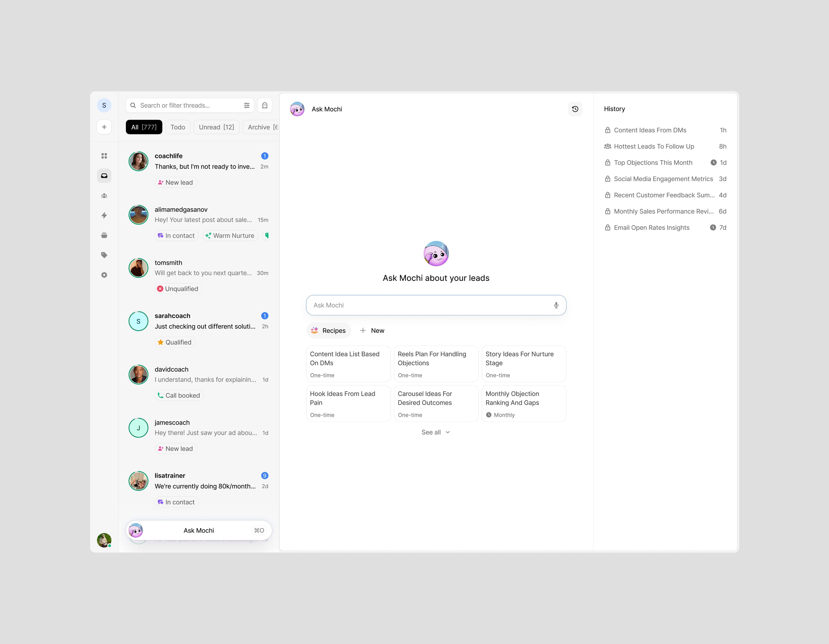The width and height of the screenshot is (829, 644).
Task: Click the Ask Mochi floating button
Action: click(199, 530)
